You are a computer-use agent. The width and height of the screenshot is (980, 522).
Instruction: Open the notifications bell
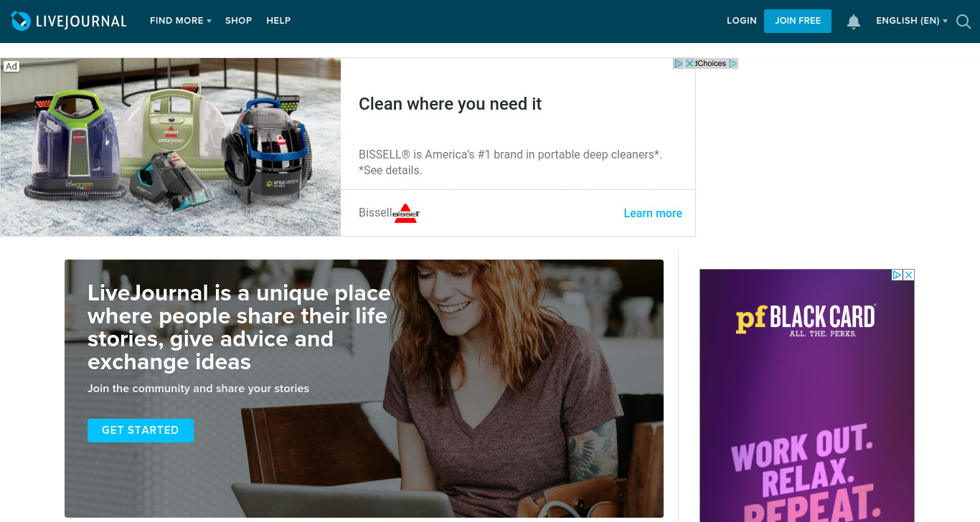pos(854,22)
